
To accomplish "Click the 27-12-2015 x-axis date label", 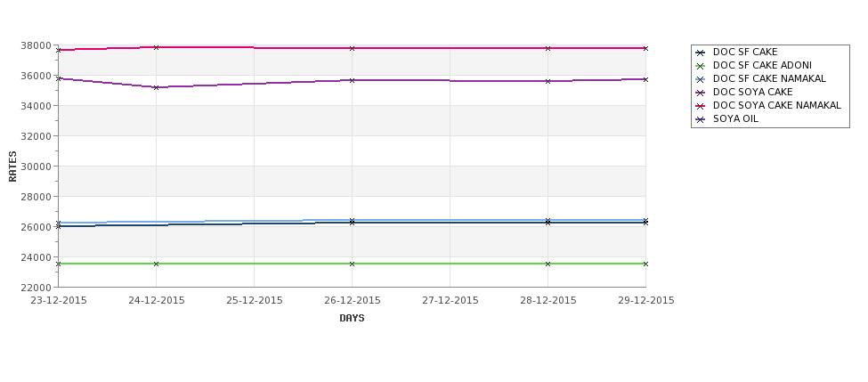I will [x=450, y=301].
